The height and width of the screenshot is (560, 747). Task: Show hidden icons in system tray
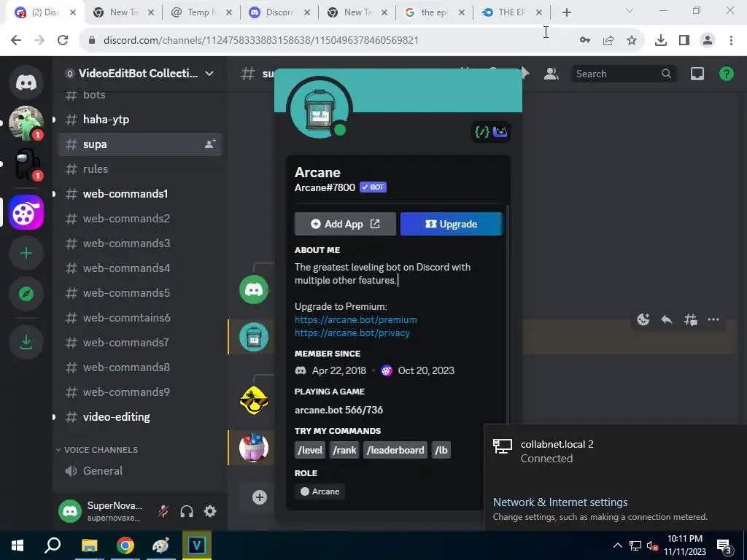[x=617, y=545]
